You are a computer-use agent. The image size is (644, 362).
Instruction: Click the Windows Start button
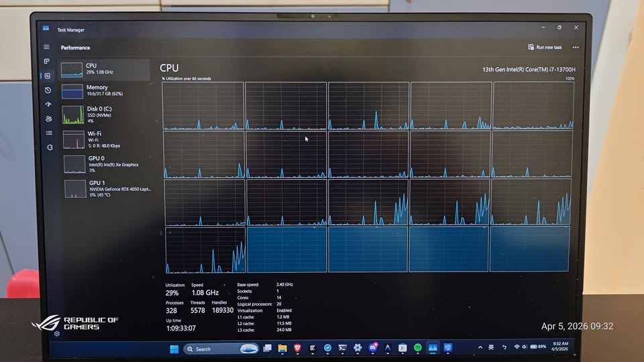(174, 349)
